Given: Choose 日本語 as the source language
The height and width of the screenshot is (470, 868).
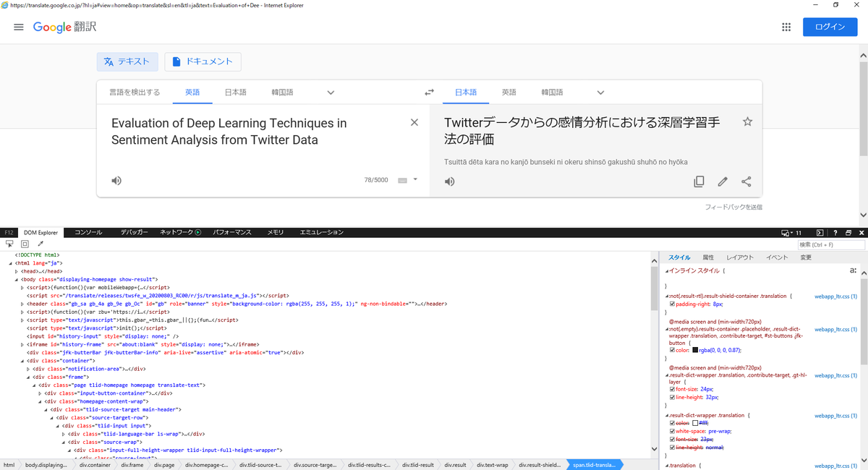Looking at the screenshot, I should point(235,93).
